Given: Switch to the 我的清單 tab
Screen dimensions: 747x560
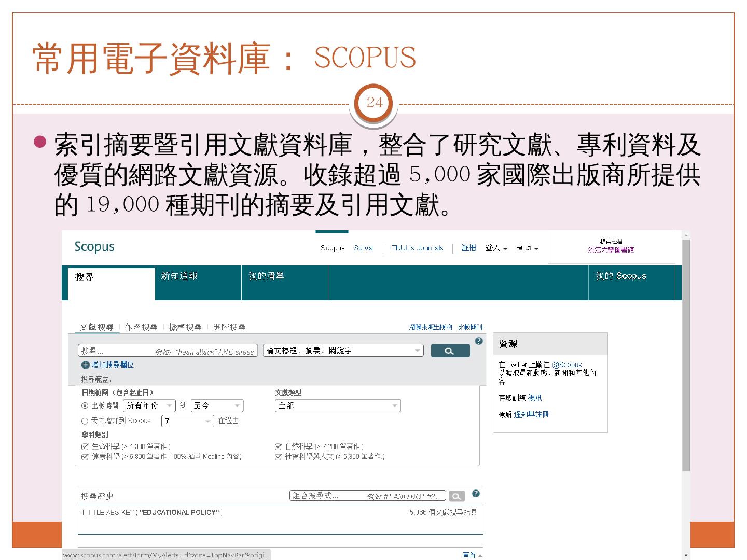Looking at the screenshot, I should [285, 283].
